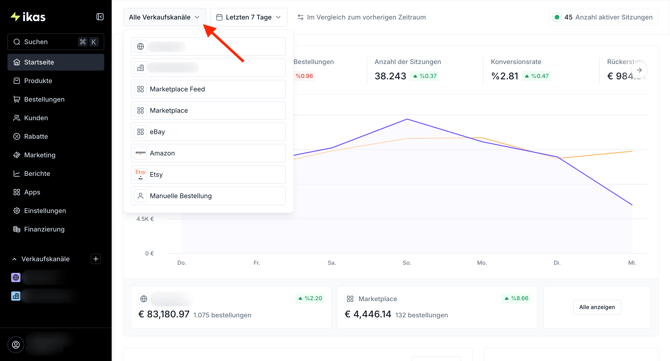This screenshot has width=670, height=361.
Task: Open the Alle Verkaufskanäle dropdown
Action: (165, 17)
